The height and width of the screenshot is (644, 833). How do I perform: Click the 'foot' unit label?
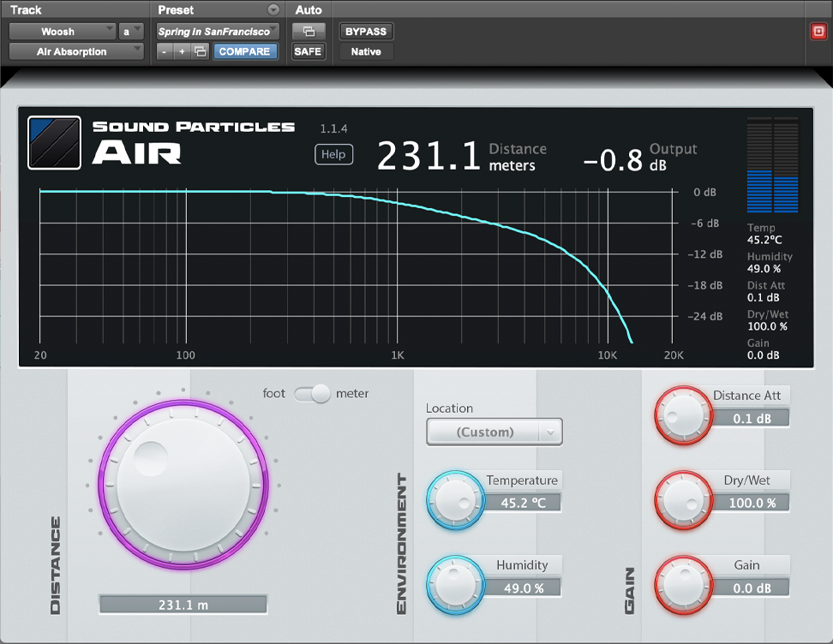[x=273, y=393]
